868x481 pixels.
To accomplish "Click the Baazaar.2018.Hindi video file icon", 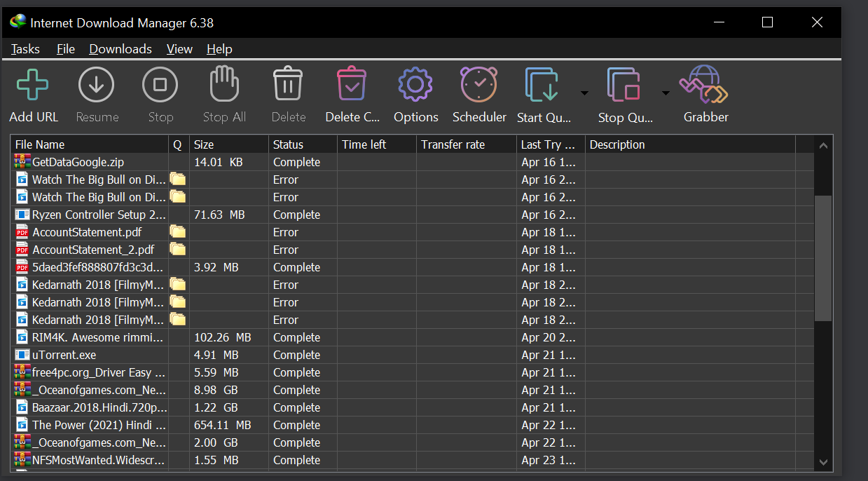I will point(22,407).
